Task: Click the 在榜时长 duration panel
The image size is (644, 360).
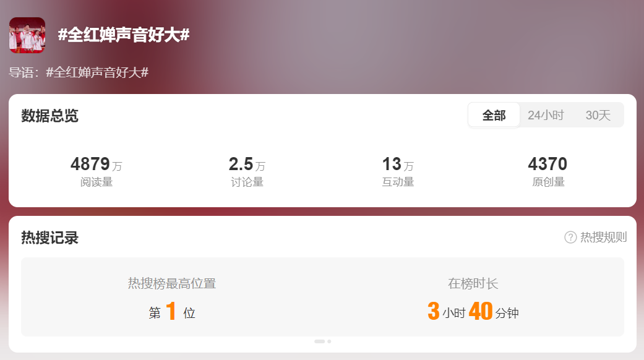Action: pyautogui.click(x=473, y=298)
